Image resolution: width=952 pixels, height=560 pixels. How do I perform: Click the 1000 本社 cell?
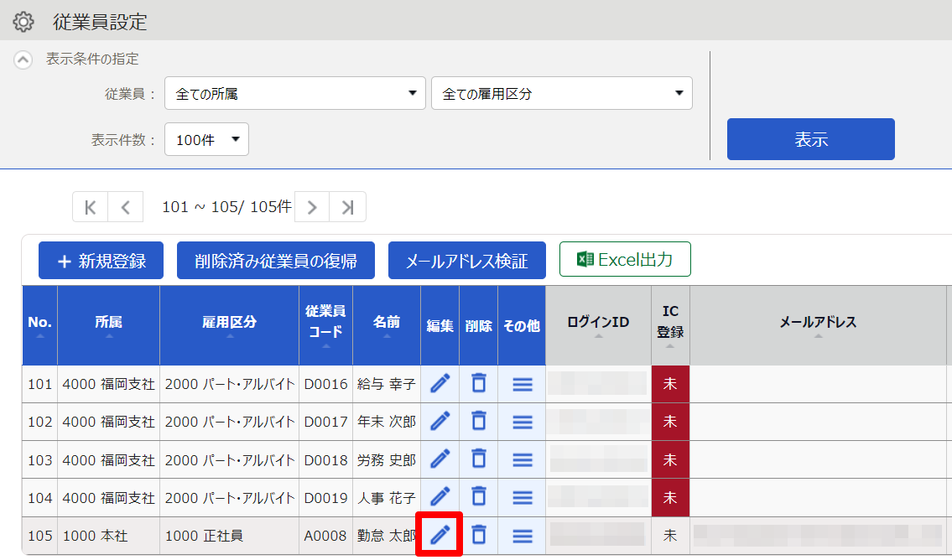pos(109,536)
